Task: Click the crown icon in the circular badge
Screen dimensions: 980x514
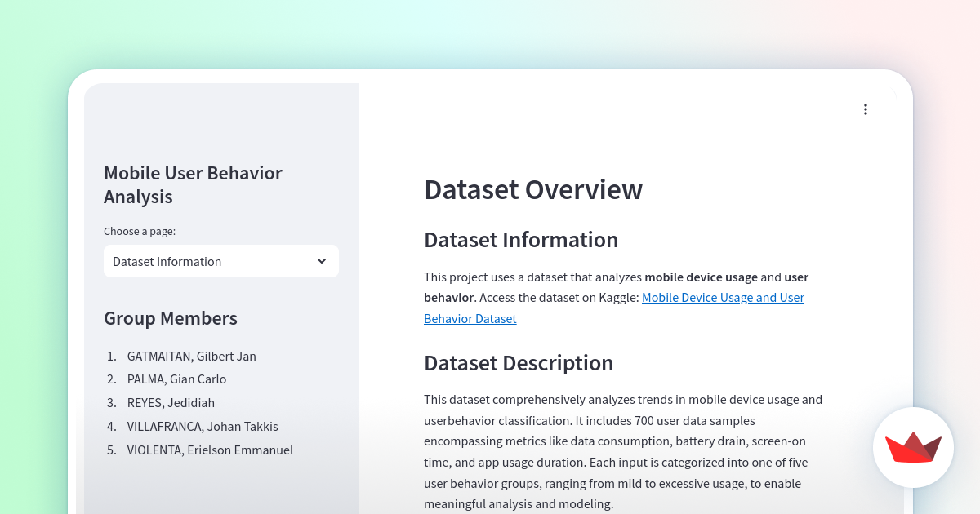Action: (x=913, y=447)
